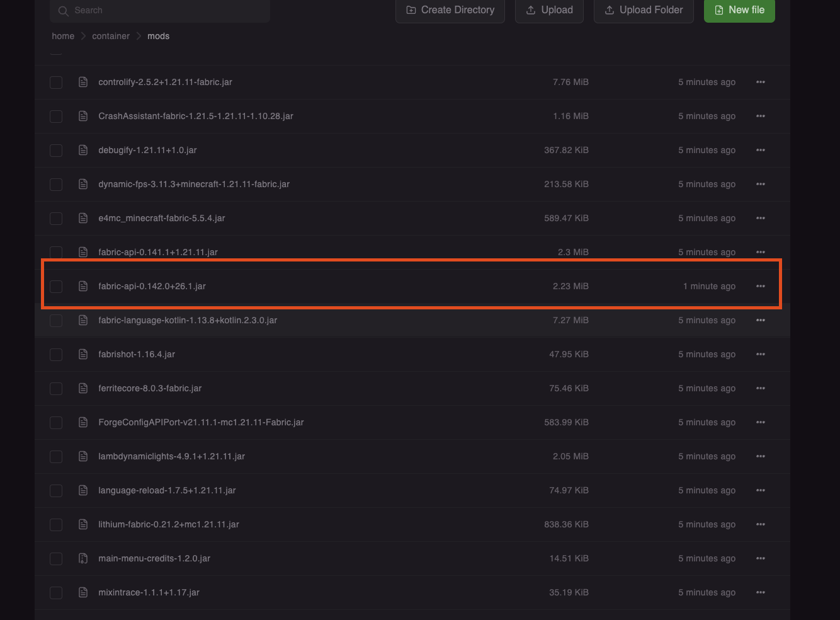Click the file icon beside controlify-2.5.2 jar

coord(83,82)
